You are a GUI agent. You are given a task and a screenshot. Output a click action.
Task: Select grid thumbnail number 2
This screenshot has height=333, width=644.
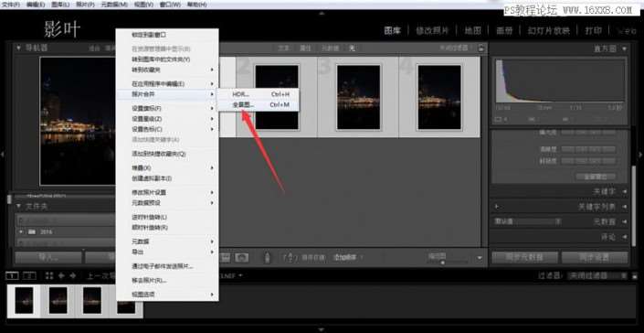(277, 97)
